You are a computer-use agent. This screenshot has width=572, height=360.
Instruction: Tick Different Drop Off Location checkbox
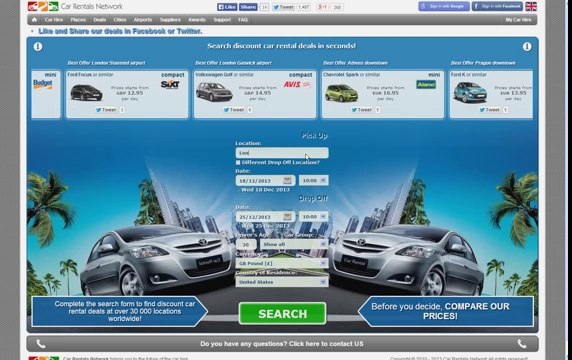point(238,162)
